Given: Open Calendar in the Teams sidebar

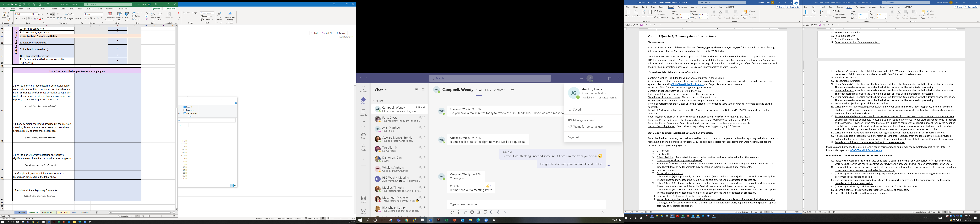Looking at the screenshot, I should coord(363,112).
